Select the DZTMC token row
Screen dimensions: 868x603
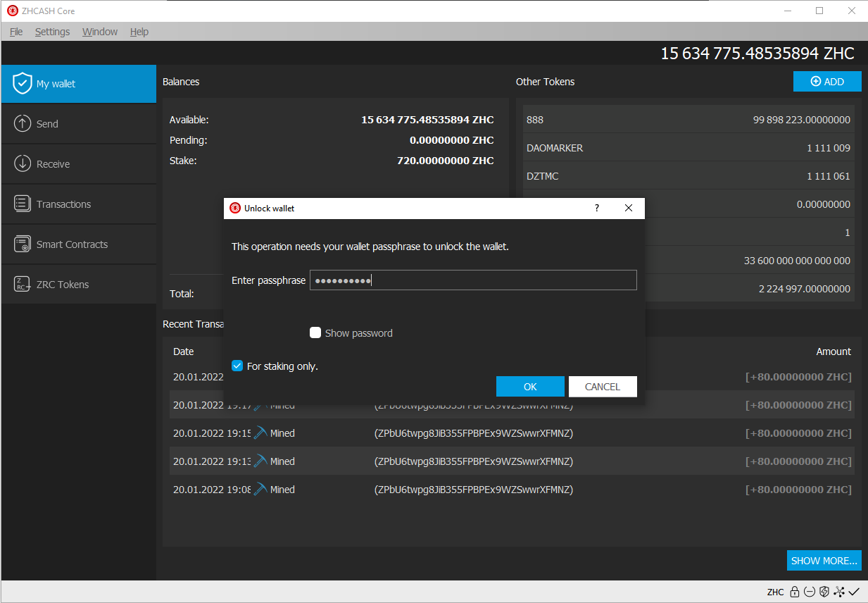point(688,176)
